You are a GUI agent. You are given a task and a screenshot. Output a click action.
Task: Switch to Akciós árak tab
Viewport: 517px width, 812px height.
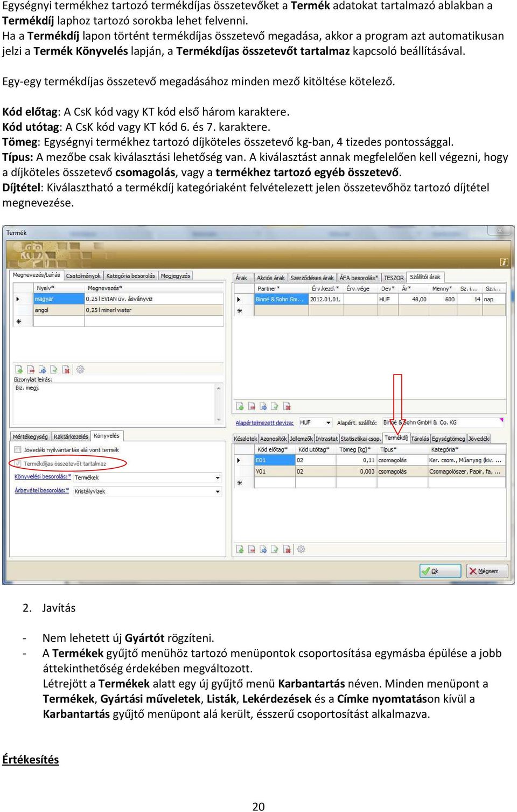click(271, 278)
